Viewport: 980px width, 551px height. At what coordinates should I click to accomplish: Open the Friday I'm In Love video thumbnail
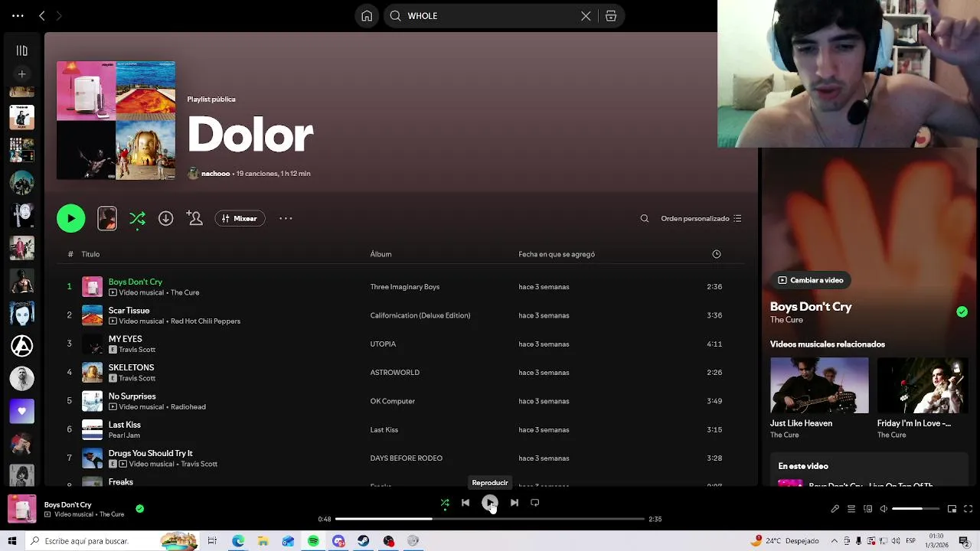pyautogui.click(x=922, y=386)
